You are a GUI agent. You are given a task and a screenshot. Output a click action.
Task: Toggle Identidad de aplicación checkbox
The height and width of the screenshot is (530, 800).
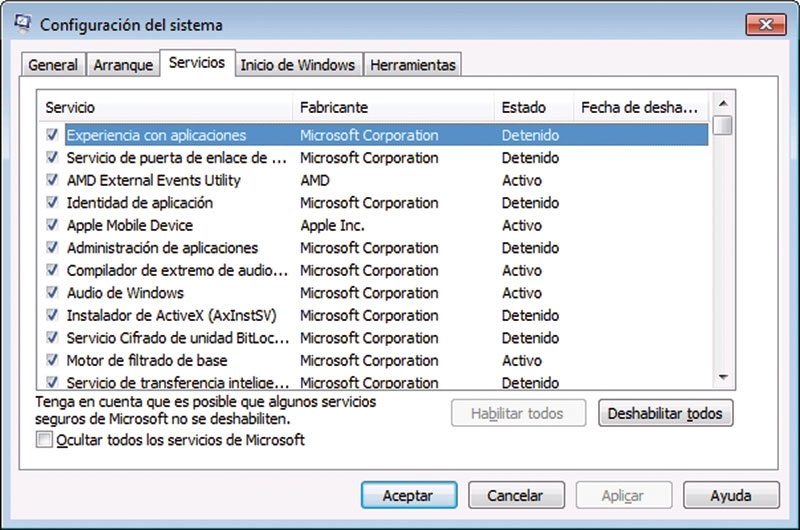pos(52,202)
